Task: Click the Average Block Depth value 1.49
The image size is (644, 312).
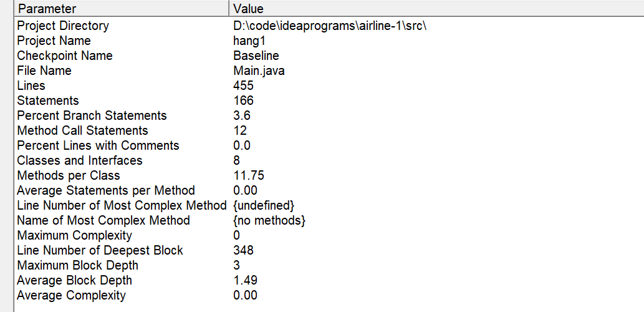Action: pos(245,280)
